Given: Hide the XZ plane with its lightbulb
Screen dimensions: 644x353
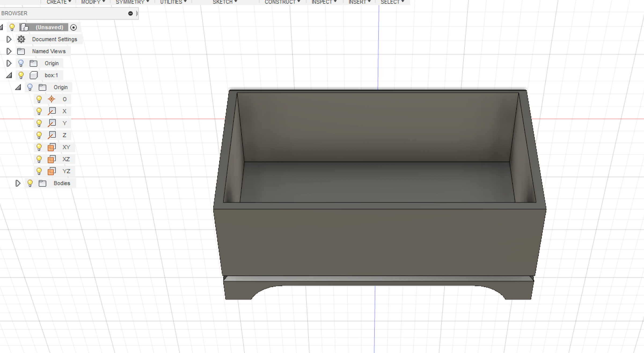Looking at the screenshot, I should click(x=39, y=159).
